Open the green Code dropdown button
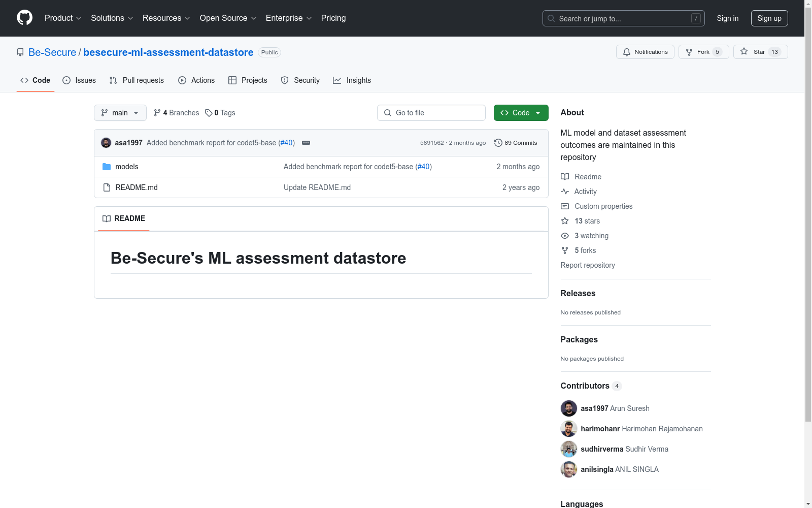812x508 pixels. pyautogui.click(x=521, y=113)
